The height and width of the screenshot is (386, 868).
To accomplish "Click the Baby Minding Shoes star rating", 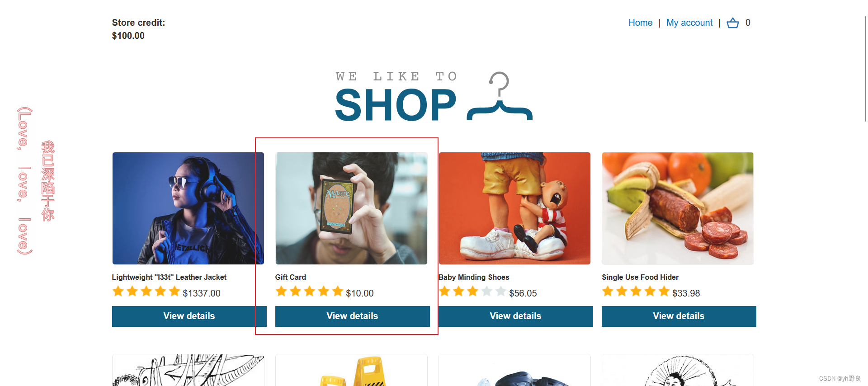I will pyautogui.click(x=472, y=292).
